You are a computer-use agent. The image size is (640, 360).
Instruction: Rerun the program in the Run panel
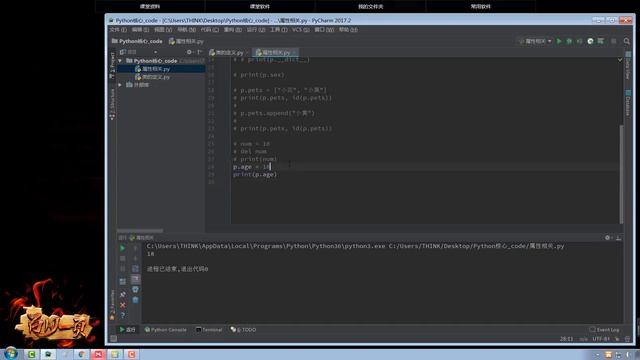click(x=122, y=248)
